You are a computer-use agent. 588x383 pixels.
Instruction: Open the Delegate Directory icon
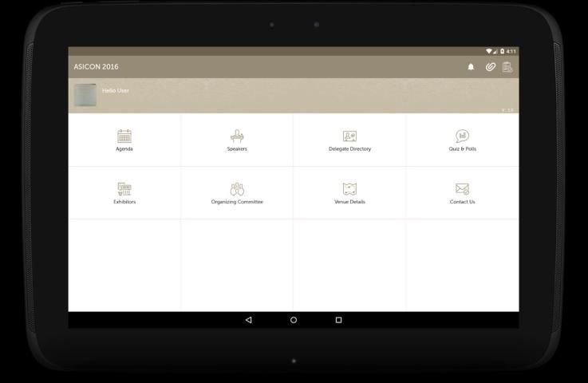pyautogui.click(x=349, y=136)
